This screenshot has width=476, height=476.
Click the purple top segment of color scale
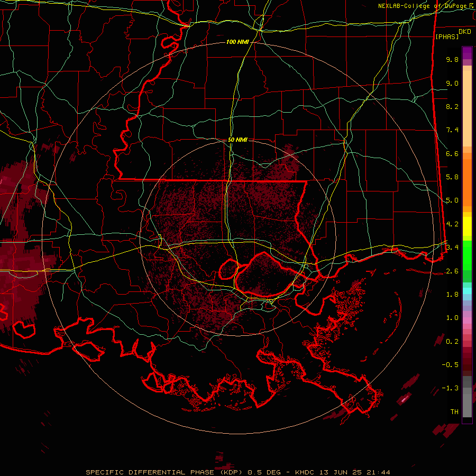pyautogui.click(x=467, y=53)
